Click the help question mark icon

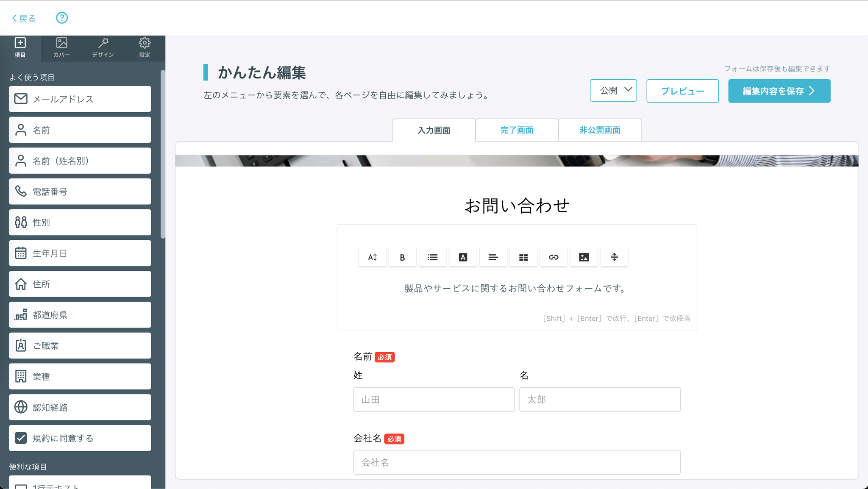pos(62,18)
